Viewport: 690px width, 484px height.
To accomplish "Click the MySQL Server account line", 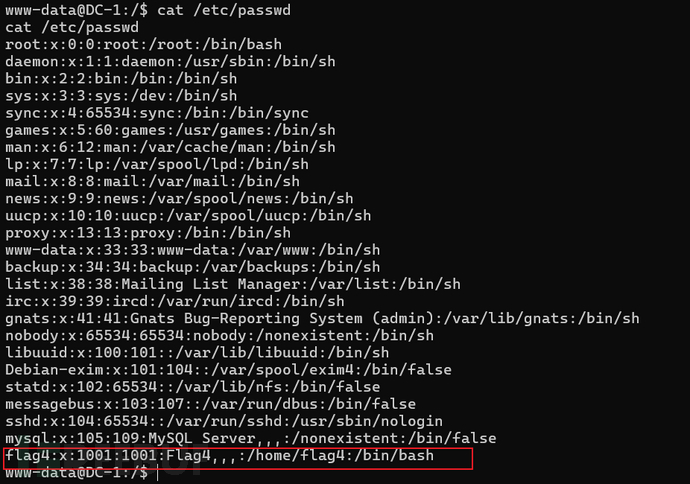I will [x=248, y=439].
